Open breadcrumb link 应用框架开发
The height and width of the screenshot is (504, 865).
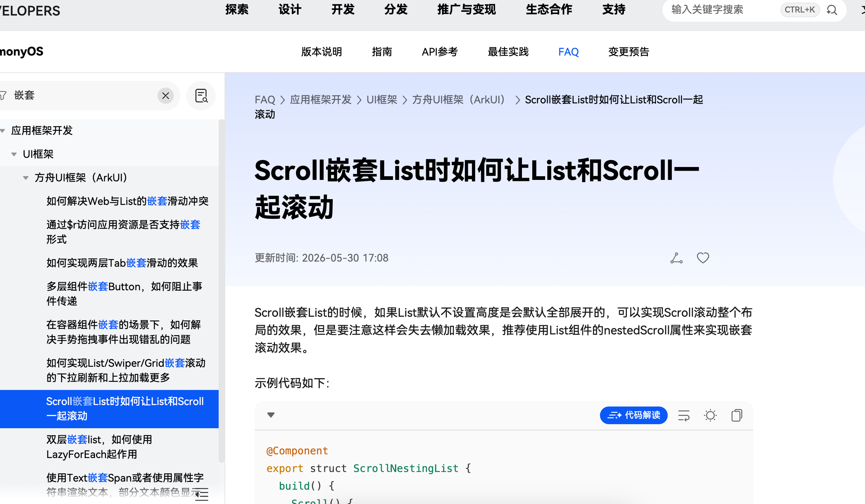(x=321, y=100)
